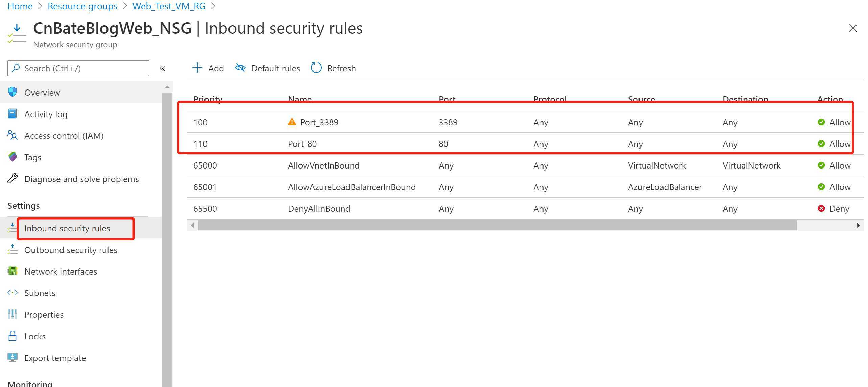This screenshot has width=868, height=387.
Task: Click the Refresh button label
Action: pos(341,68)
